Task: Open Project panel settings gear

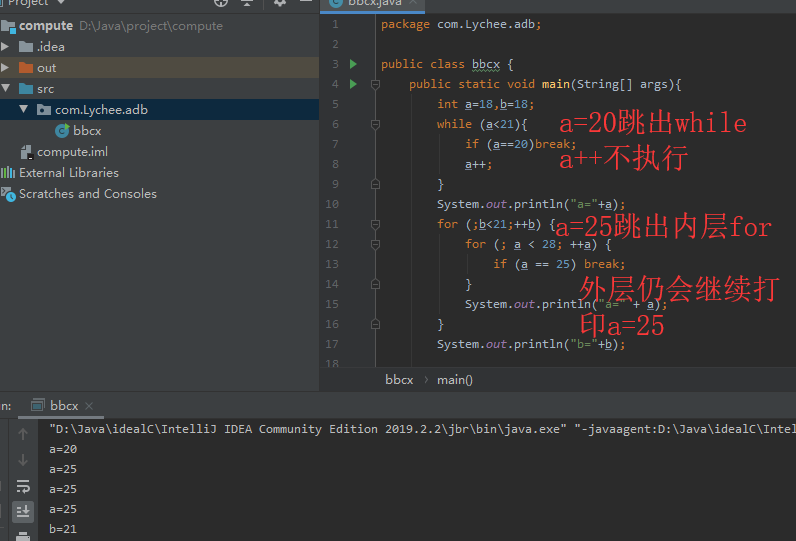Action: [x=280, y=3]
